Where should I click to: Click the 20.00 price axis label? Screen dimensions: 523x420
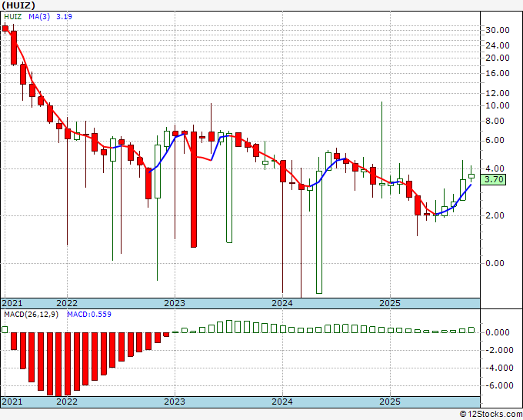coord(498,58)
